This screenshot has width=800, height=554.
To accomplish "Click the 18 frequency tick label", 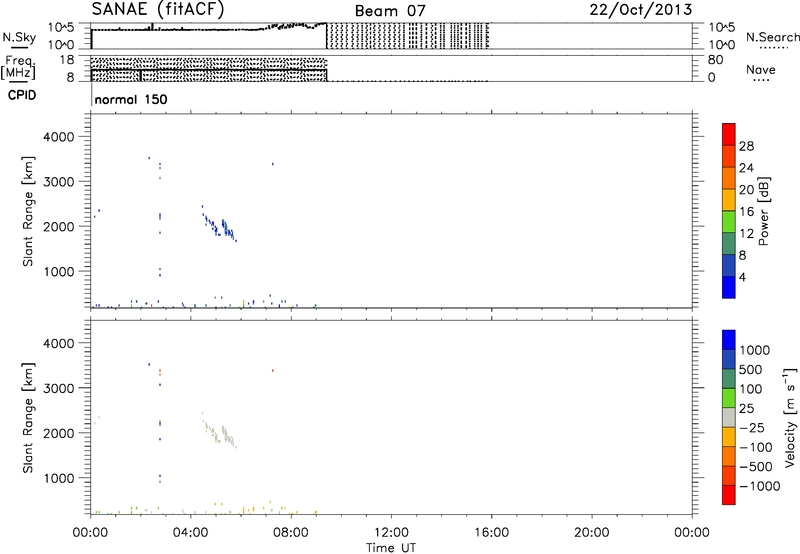I will [66, 60].
